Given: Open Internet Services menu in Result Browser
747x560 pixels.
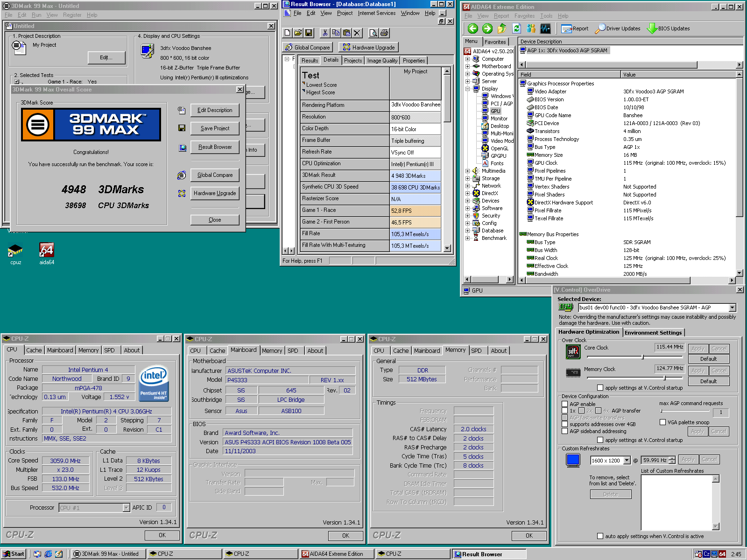Looking at the screenshot, I should (x=376, y=13).
